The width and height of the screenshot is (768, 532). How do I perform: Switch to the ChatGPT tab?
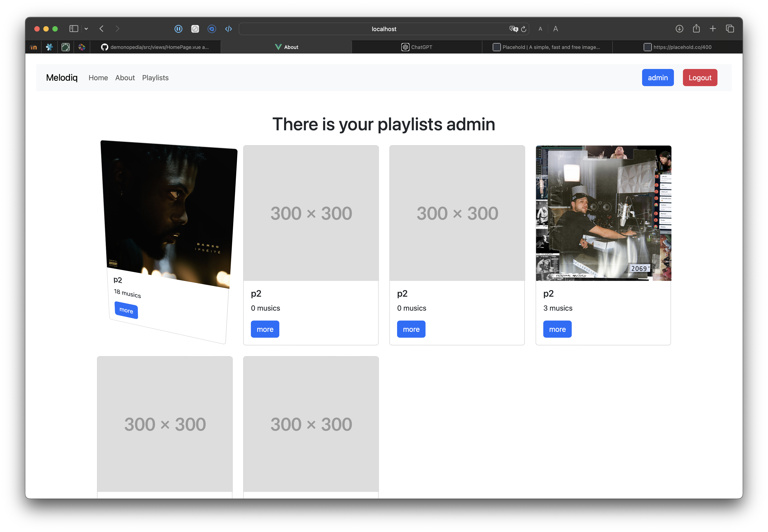(x=417, y=47)
